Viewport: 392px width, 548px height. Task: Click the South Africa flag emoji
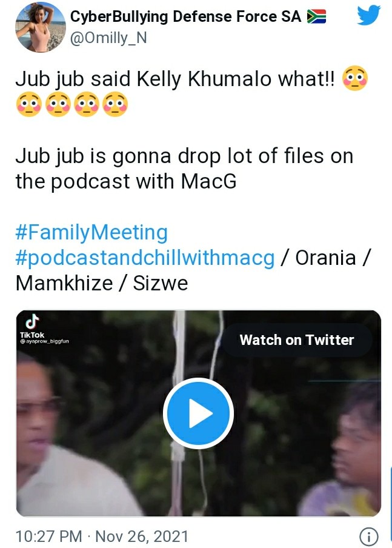click(x=316, y=16)
